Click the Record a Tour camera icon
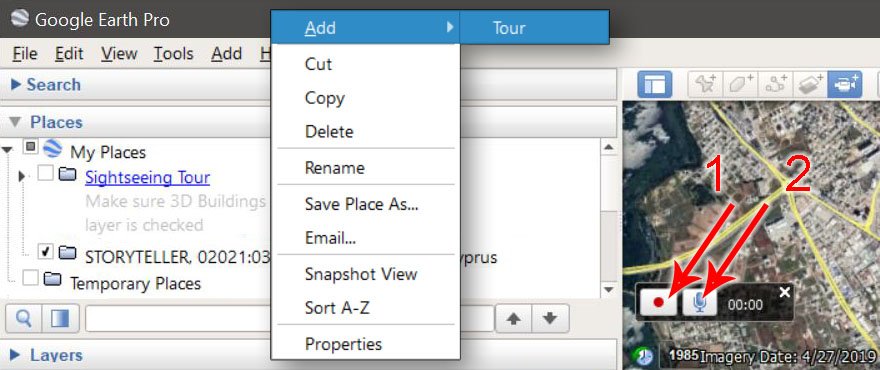This screenshot has height=370, width=880. coord(845,85)
